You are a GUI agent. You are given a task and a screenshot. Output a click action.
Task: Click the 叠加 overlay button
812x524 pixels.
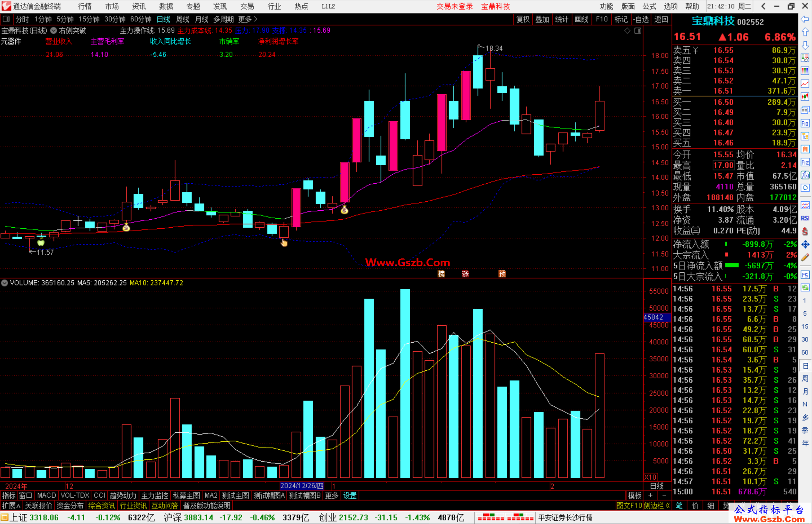542,19
